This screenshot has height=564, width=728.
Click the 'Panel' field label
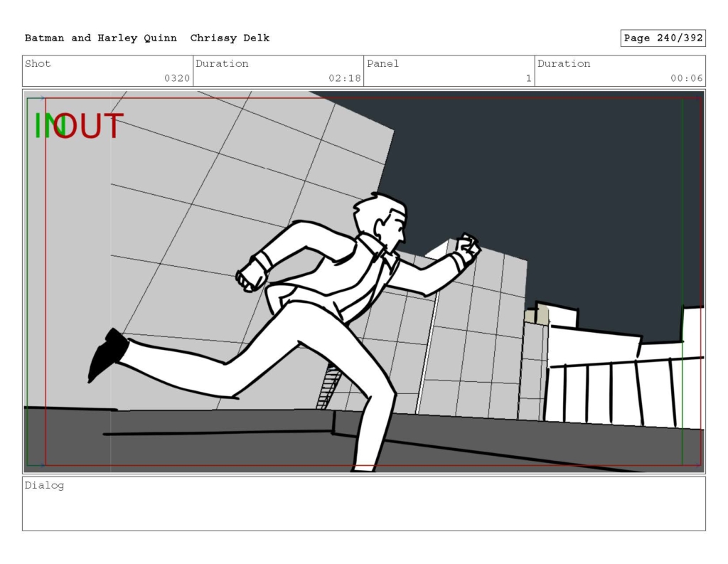tap(382, 63)
